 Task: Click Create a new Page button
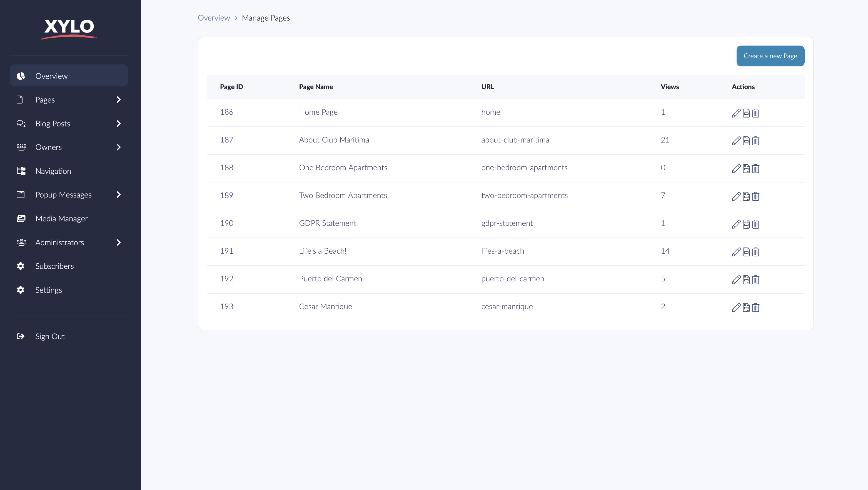coord(770,56)
